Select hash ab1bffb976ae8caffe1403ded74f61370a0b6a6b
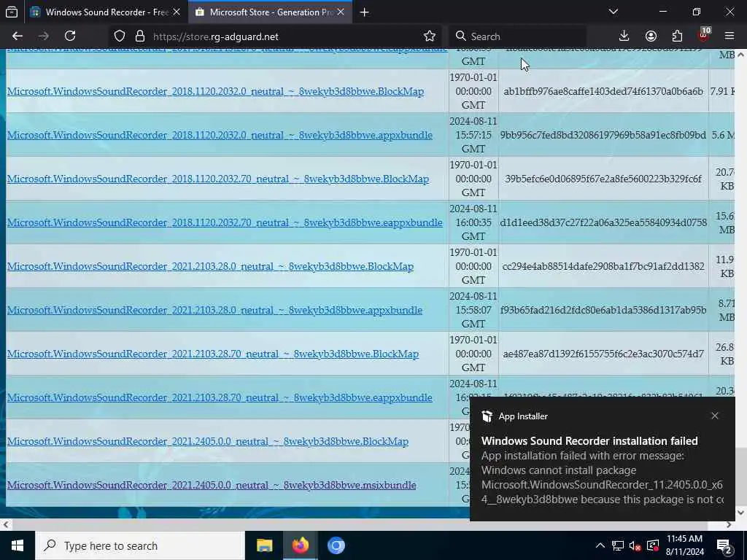This screenshot has width=747, height=560. pos(603,91)
